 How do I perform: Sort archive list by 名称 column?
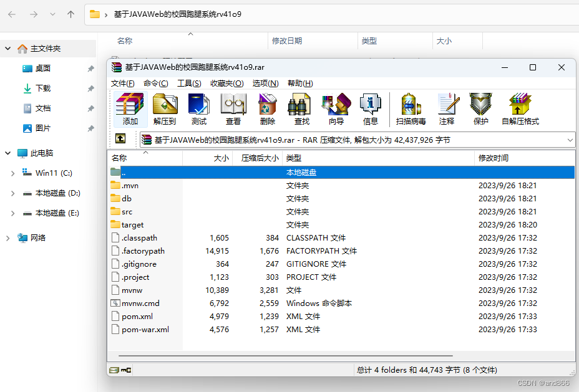(x=145, y=158)
